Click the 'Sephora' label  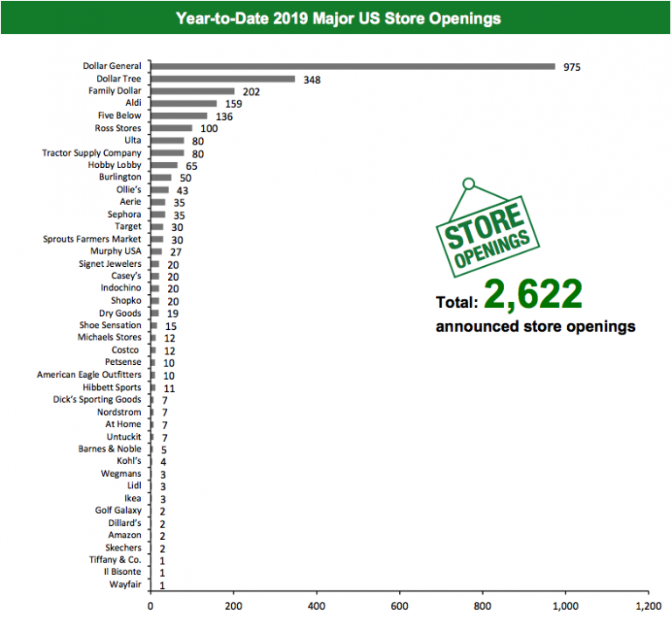[x=124, y=214]
